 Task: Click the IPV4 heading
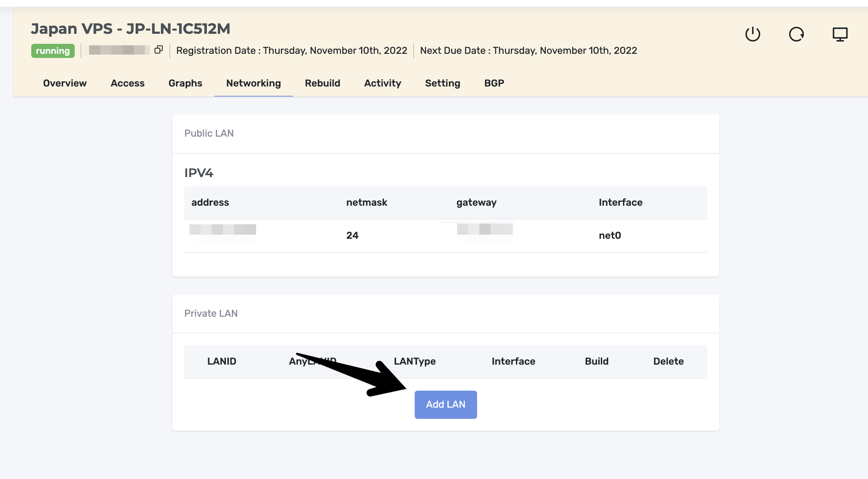(x=199, y=173)
